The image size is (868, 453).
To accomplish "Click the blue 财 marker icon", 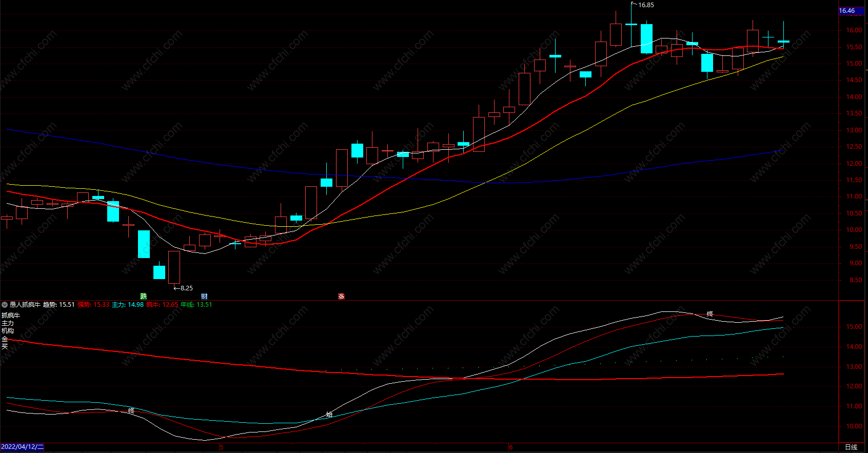I will (x=204, y=296).
